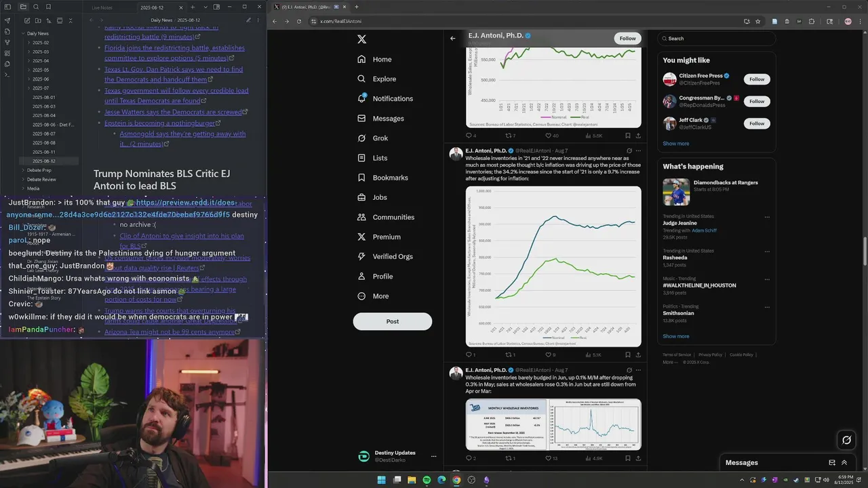The height and width of the screenshot is (488, 868).
Task: Switch note to edit mode pencil icon
Action: (248, 20)
